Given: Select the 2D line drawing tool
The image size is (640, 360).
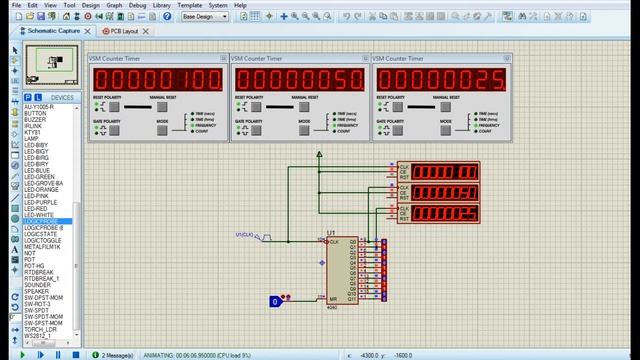Looking at the screenshot, I should pos(15,198).
